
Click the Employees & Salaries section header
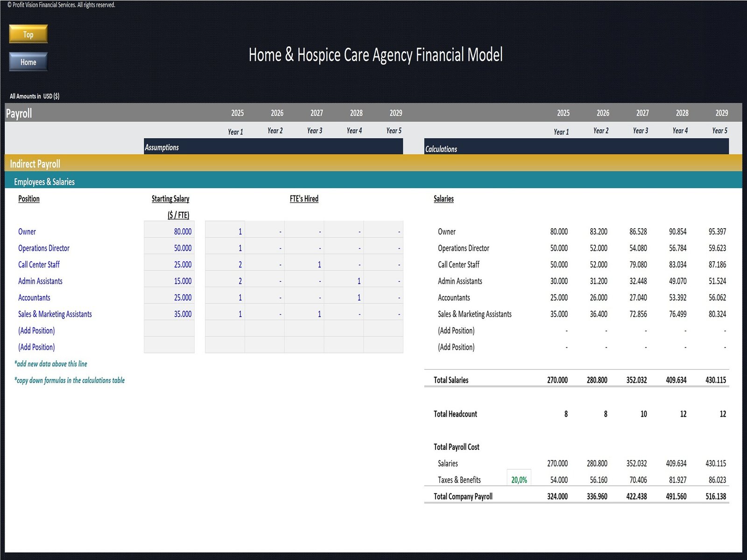[373, 182]
